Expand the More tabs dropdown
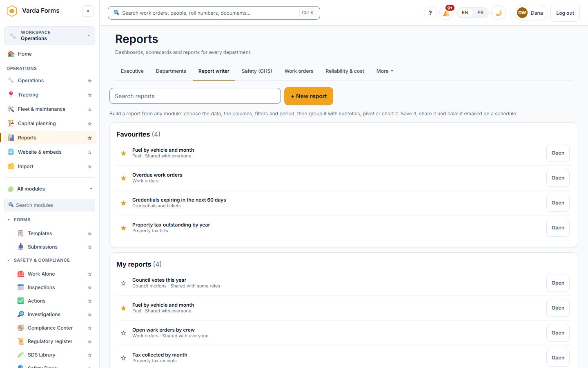Viewport: 588px width, 368px height. 385,71
